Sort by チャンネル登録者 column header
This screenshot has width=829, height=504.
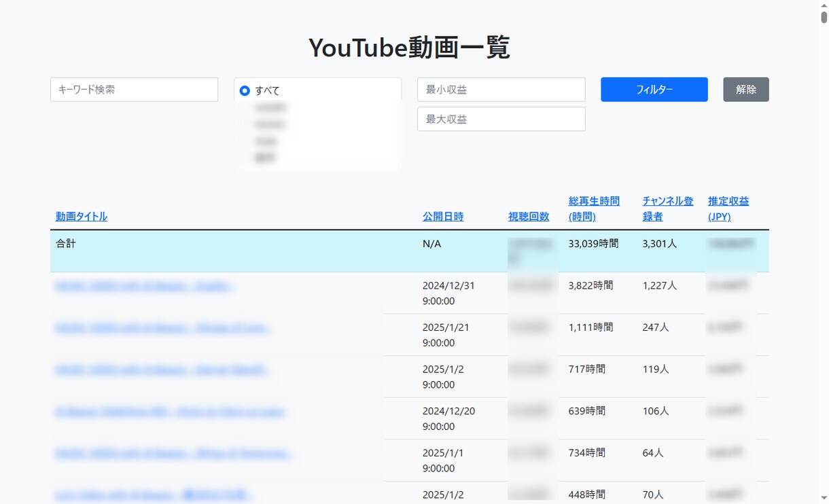coord(668,209)
